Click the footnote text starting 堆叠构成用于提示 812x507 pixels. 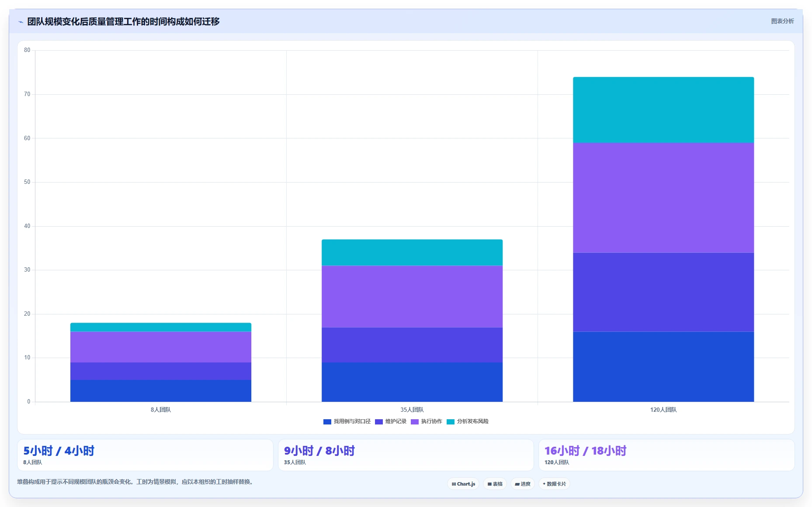click(136, 482)
